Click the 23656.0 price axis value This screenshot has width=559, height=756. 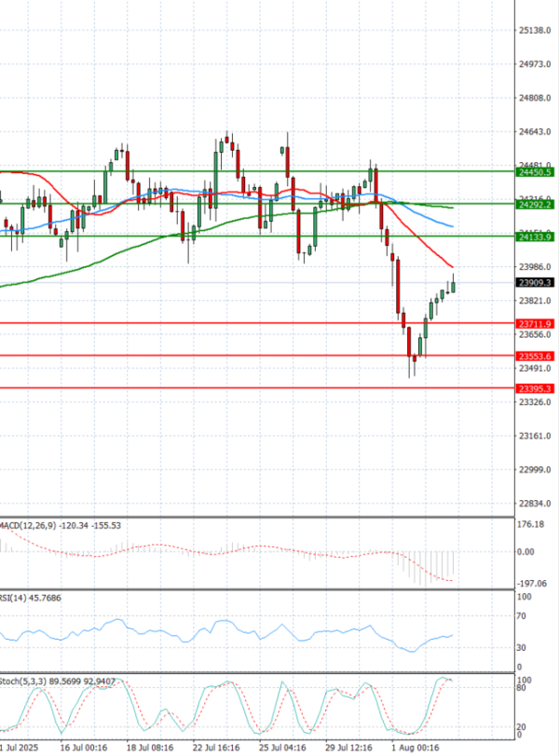pyautogui.click(x=535, y=334)
